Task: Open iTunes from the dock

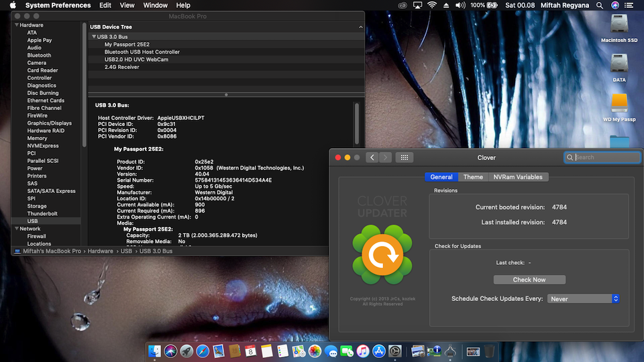Action: [x=363, y=351]
